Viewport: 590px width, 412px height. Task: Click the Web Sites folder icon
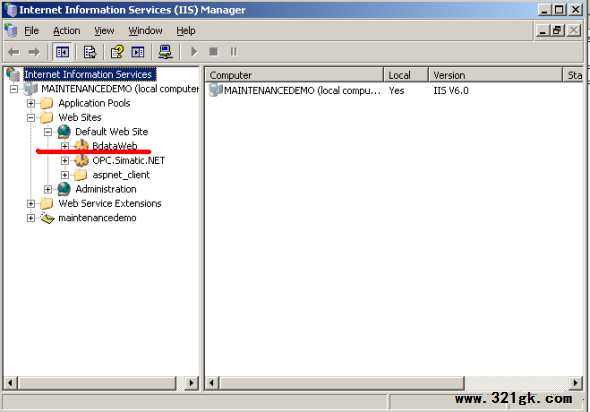(47, 117)
